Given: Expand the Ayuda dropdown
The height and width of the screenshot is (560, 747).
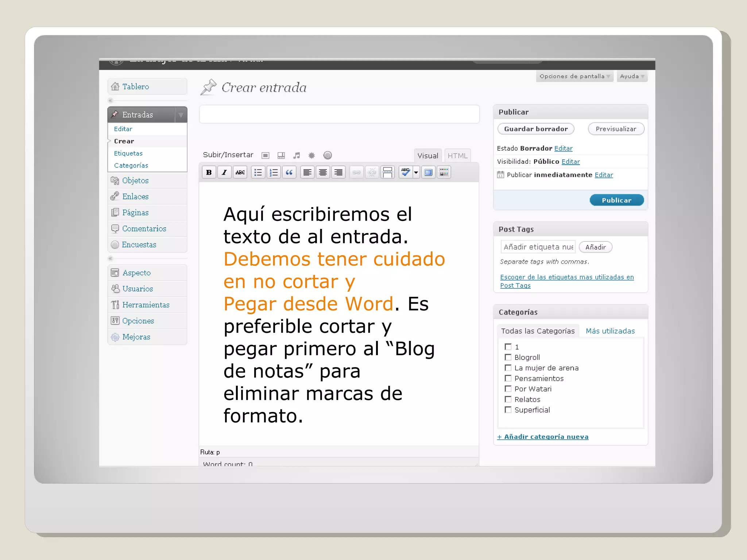Looking at the screenshot, I should pyautogui.click(x=632, y=76).
